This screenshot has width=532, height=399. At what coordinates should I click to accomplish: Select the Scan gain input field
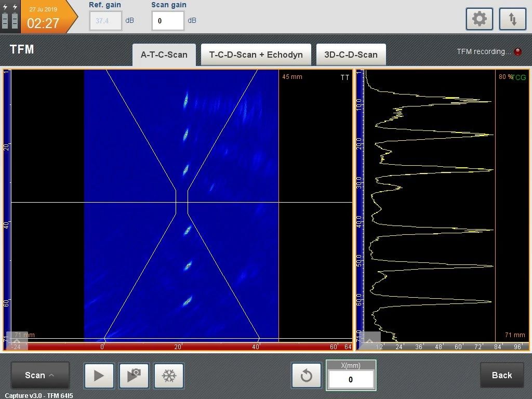168,21
